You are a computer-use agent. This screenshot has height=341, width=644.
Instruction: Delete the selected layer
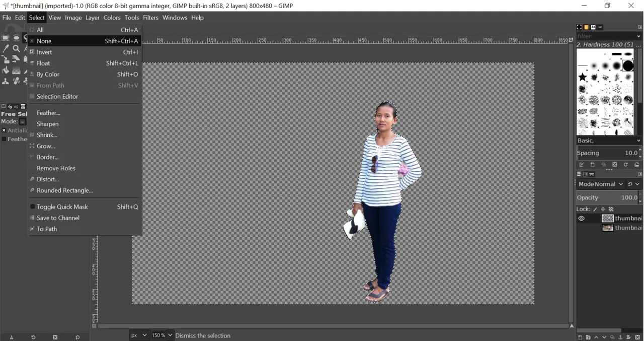(x=637, y=337)
